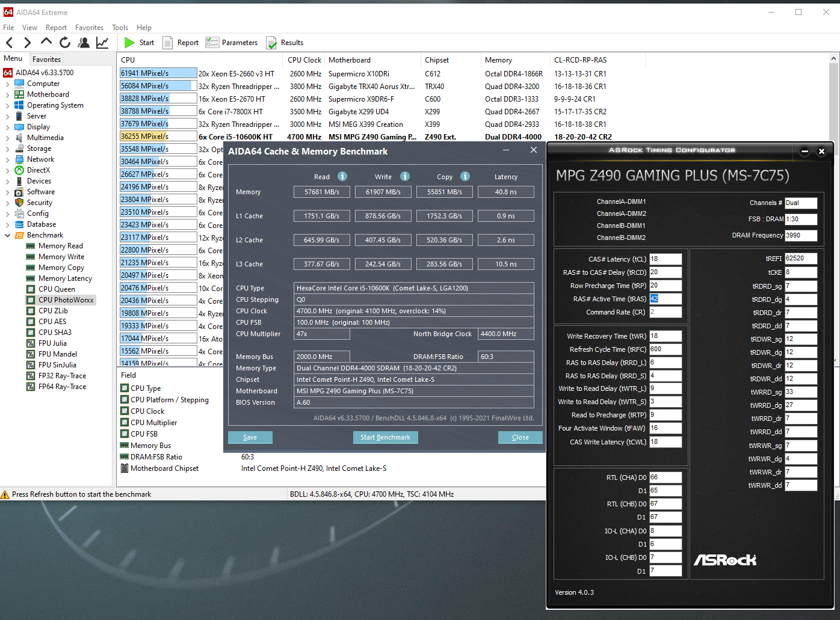Open the Report toolbar button
Image resolution: width=840 pixels, height=620 pixels.
click(x=181, y=43)
